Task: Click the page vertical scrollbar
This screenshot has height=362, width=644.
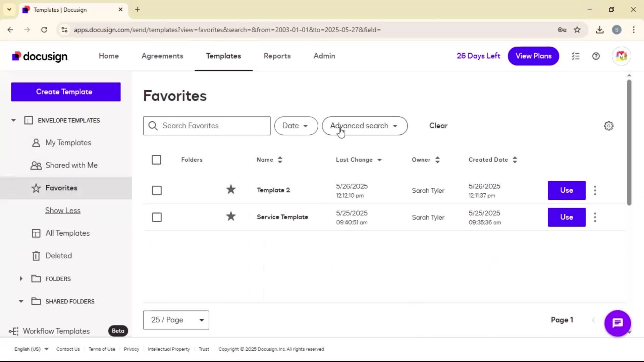Action: (x=629, y=142)
